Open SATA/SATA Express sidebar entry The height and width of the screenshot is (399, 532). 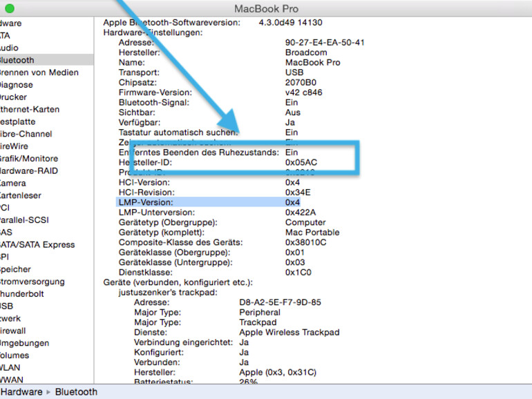click(x=37, y=245)
